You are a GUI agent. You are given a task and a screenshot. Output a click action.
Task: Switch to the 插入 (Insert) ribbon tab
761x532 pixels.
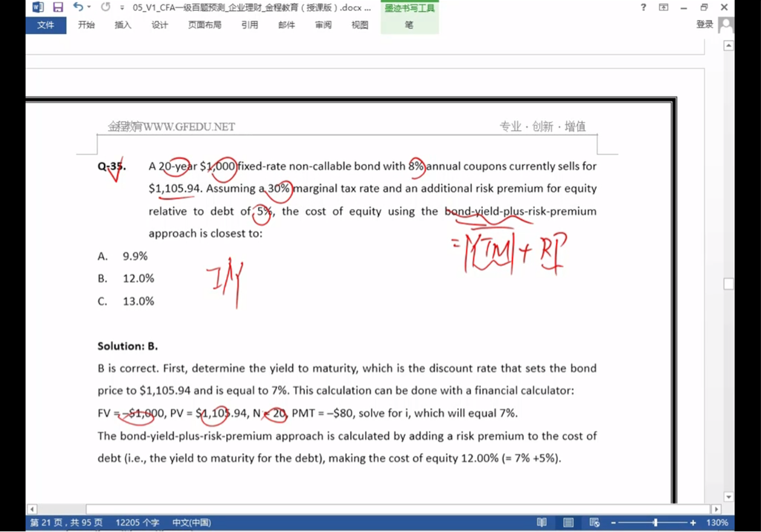pos(123,25)
